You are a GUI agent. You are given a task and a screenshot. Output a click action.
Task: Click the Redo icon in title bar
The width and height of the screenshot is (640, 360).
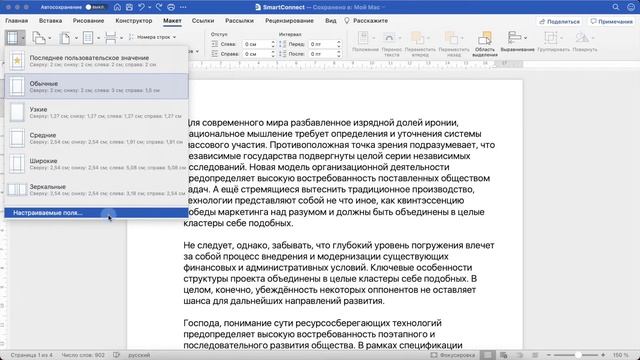(160, 7)
